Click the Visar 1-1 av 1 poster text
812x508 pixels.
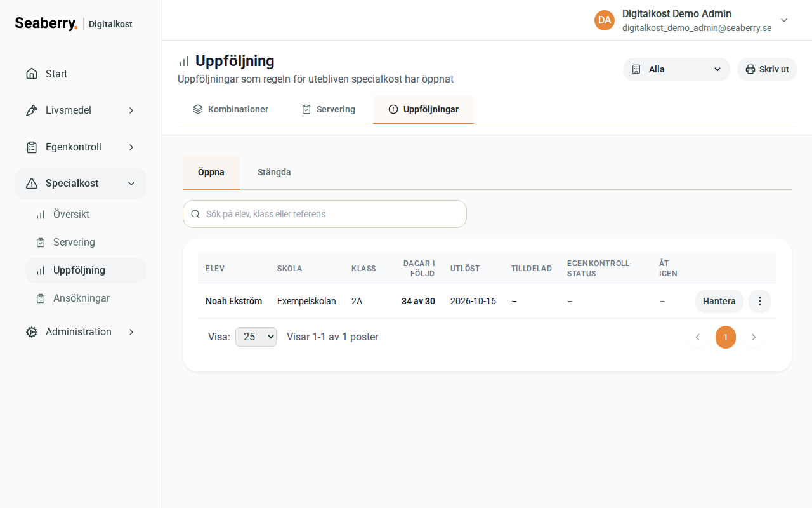point(332,337)
